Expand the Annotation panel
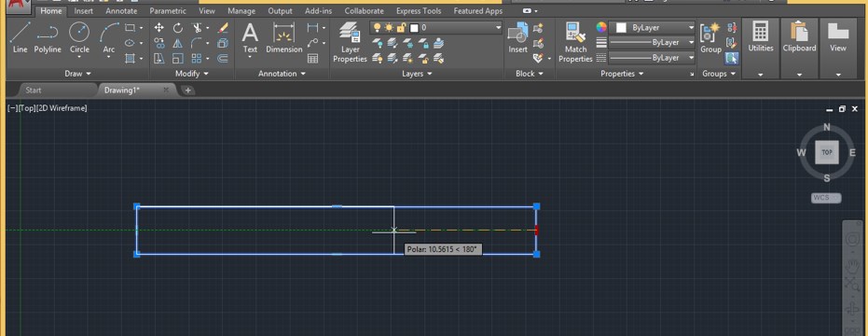The width and height of the screenshot is (868, 336). coord(282,73)
